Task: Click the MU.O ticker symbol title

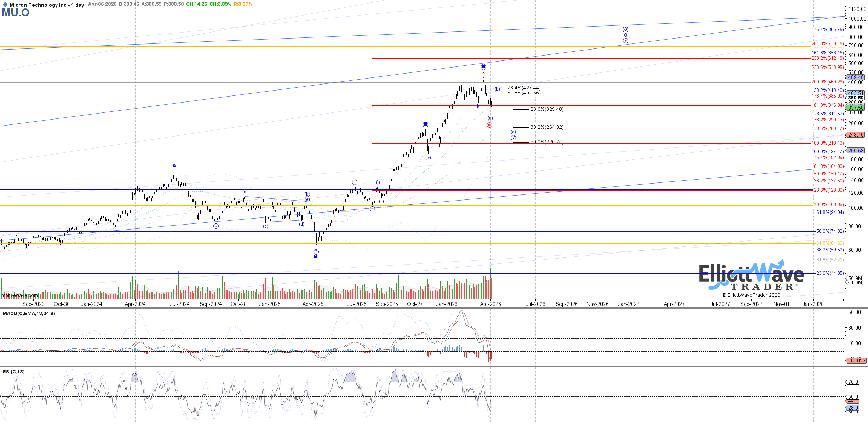Action: click(x=16, y=13)
